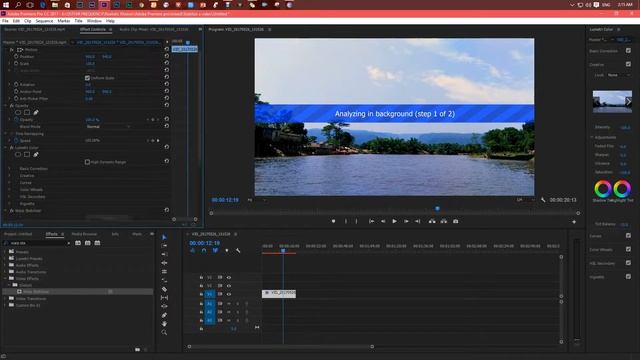Viewport: 640px width, 360px height.
Task: Open the File menu
Action: (x=5, y=21)
